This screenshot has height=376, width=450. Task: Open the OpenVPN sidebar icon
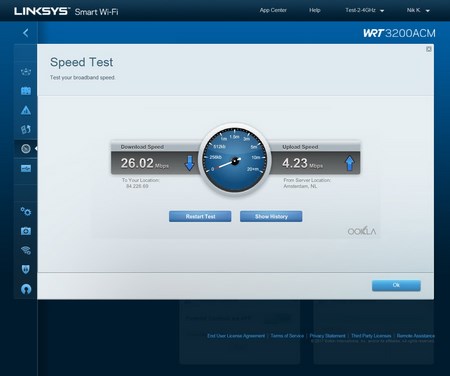[26, 289]
